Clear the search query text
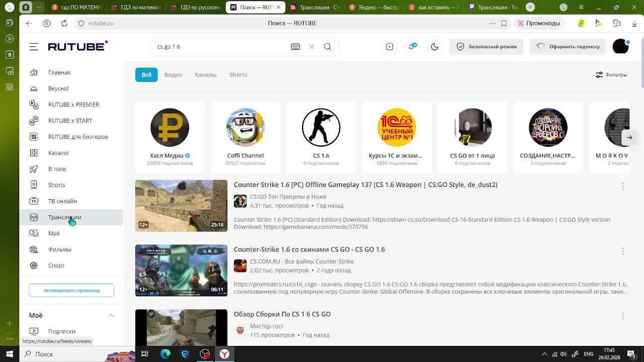The width and height of the screenshot is (644, 362). click(311, 47)
